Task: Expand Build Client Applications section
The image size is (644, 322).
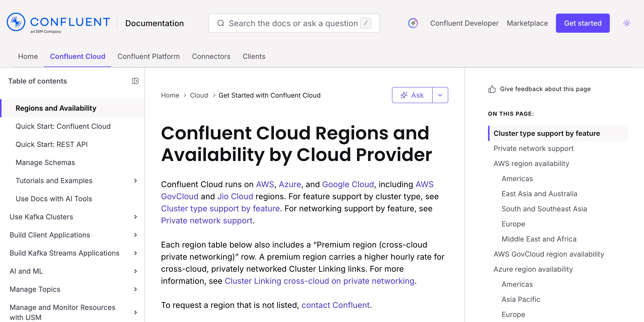Action: pyautogui.click(x=135, y=235)
